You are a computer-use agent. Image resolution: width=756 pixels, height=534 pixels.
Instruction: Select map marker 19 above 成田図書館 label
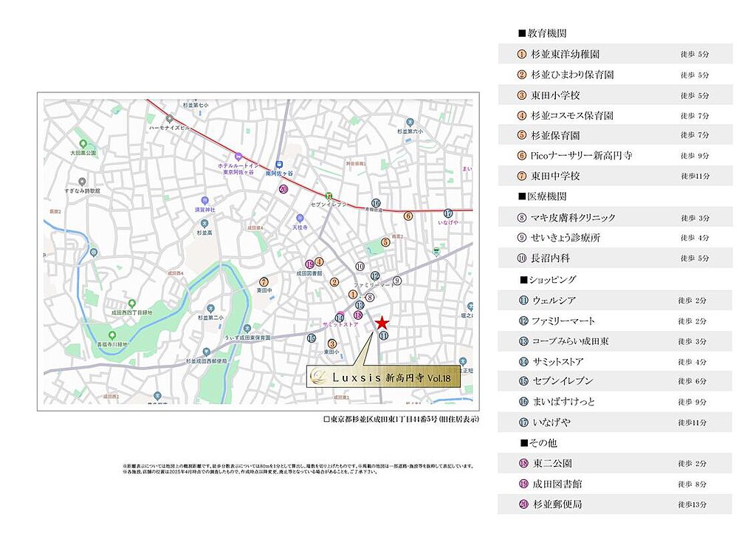[x=310, y=264]
